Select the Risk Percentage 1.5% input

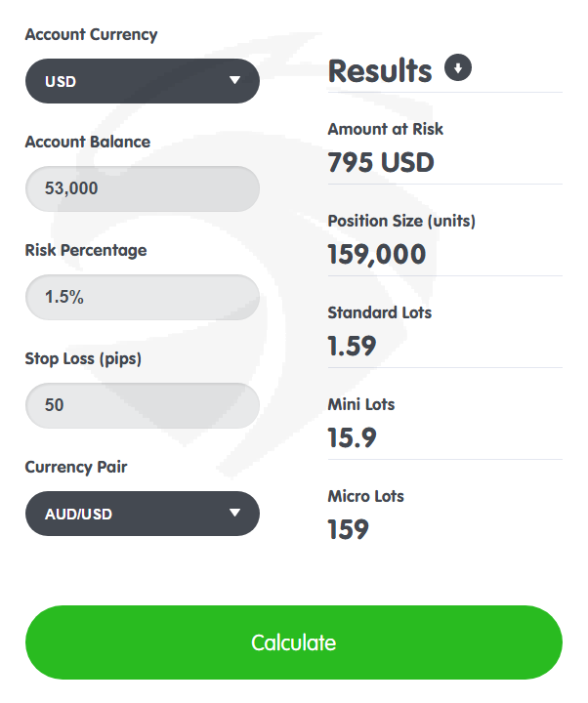click(143, 297)
